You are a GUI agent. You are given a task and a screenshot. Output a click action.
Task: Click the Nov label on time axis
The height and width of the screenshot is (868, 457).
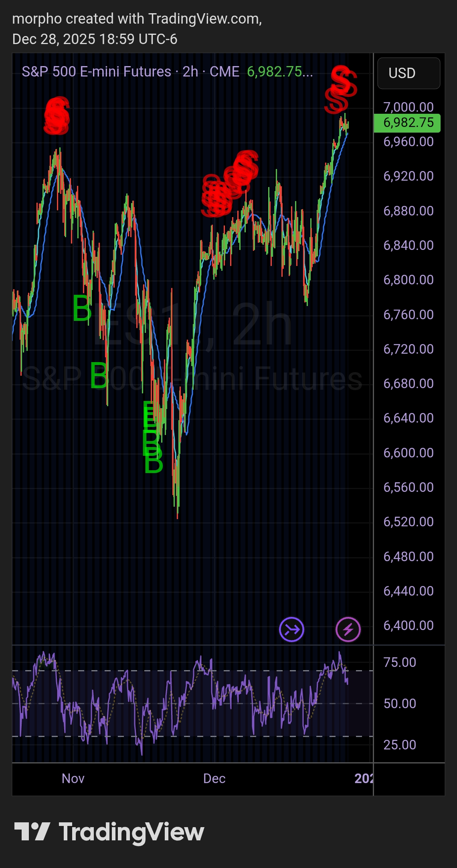73,779
